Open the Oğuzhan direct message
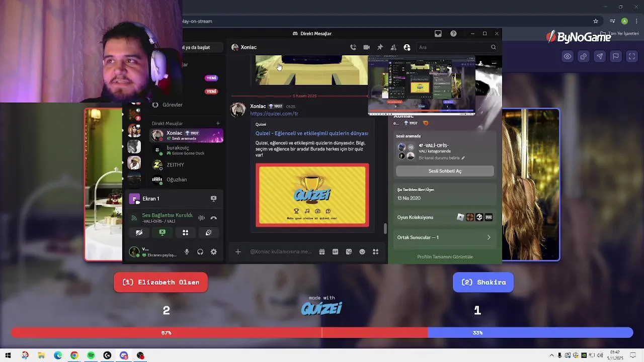This screenshot has height=362, width=644. tap(186, 179)
